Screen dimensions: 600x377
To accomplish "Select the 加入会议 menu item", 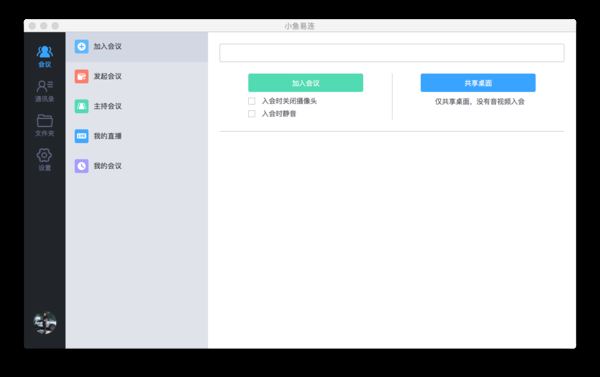I will 137,47.
